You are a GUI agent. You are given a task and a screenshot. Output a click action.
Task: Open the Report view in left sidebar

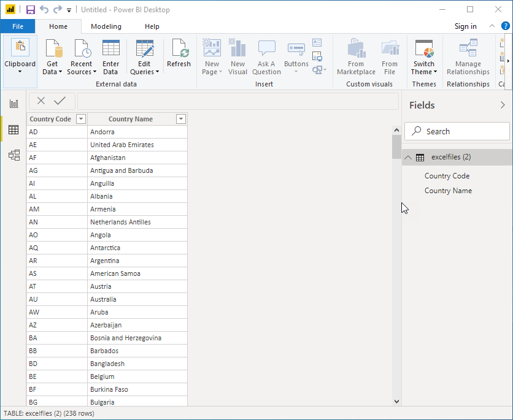click(x=13, y=104)
